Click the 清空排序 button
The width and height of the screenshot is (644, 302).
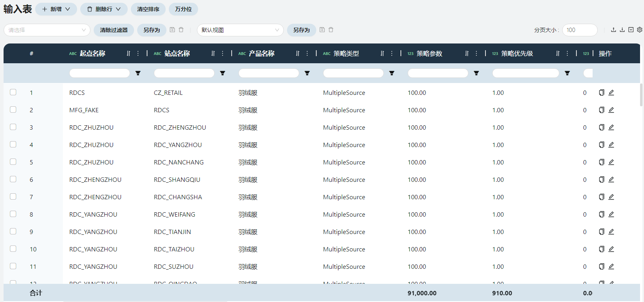click(x=148, y=9)
